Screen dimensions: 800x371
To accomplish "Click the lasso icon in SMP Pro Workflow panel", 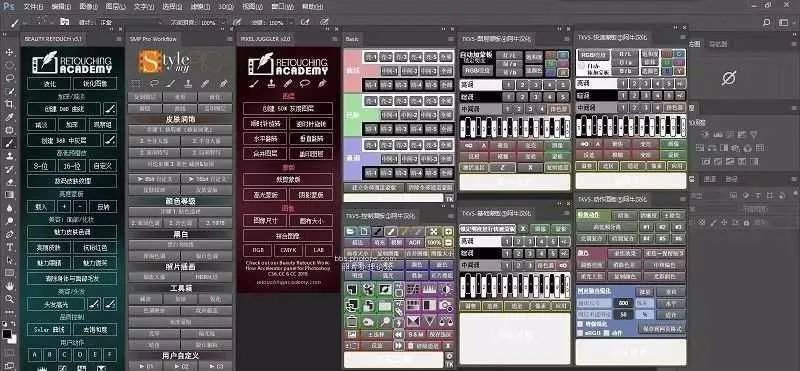I will [154, 84].
